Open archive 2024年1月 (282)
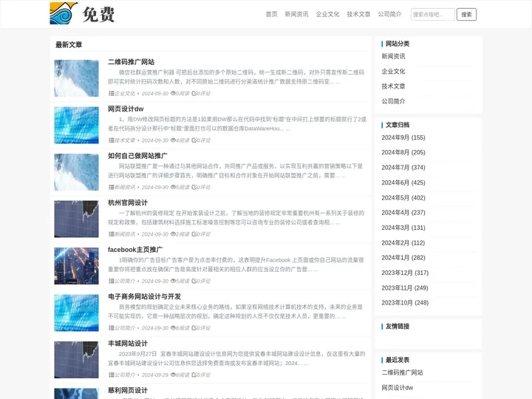This screenshot has width=532, height=399. (x=403, y=258)
